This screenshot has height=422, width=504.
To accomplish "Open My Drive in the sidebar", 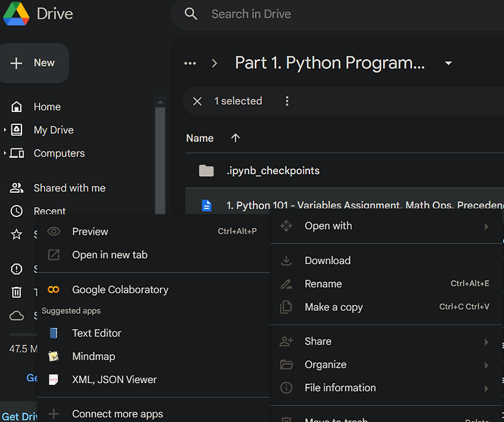I will [x=54, y=130].
